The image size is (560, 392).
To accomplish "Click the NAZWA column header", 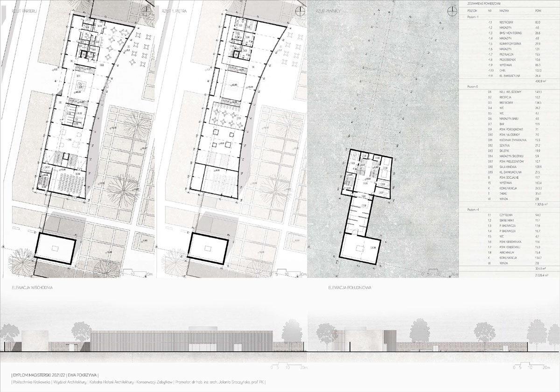I will (x=505, y=10).
